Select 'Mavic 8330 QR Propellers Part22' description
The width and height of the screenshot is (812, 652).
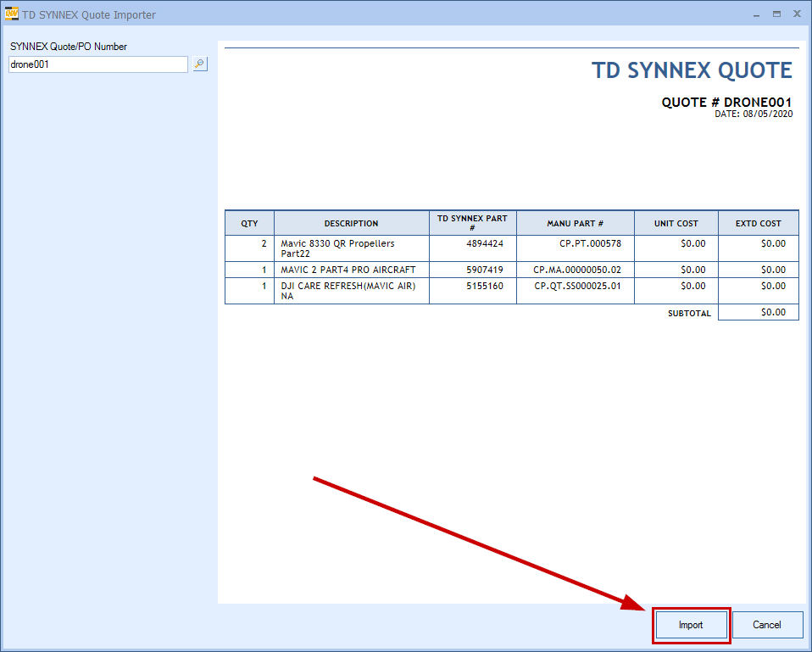337,248
